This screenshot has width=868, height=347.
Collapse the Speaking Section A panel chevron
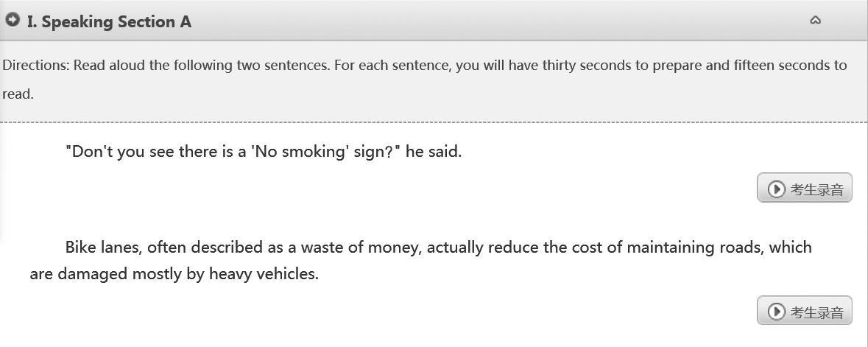click(x=815, y=21)
